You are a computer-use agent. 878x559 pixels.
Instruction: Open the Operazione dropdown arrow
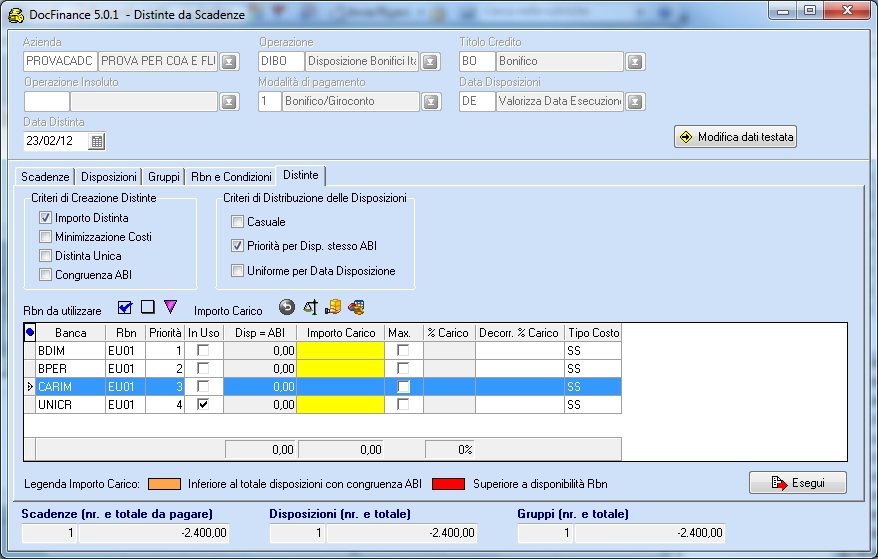pos(430,62)
